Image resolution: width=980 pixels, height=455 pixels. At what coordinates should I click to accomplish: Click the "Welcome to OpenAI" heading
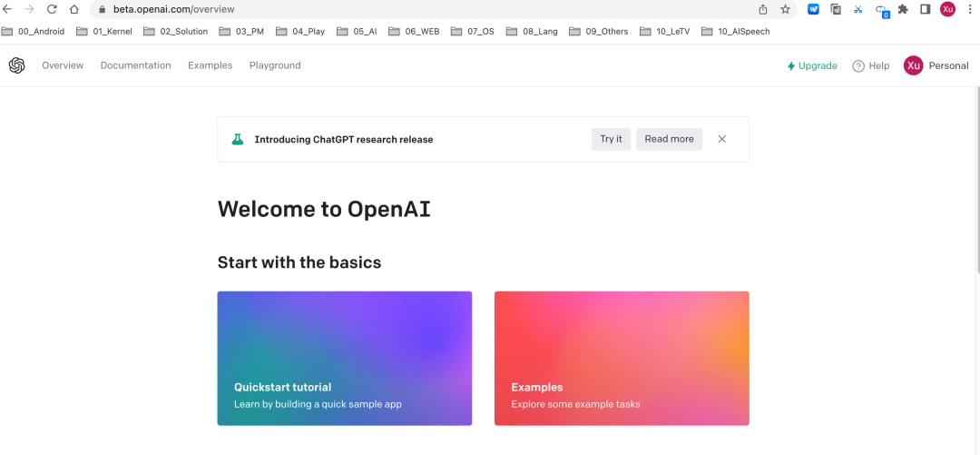324,209
